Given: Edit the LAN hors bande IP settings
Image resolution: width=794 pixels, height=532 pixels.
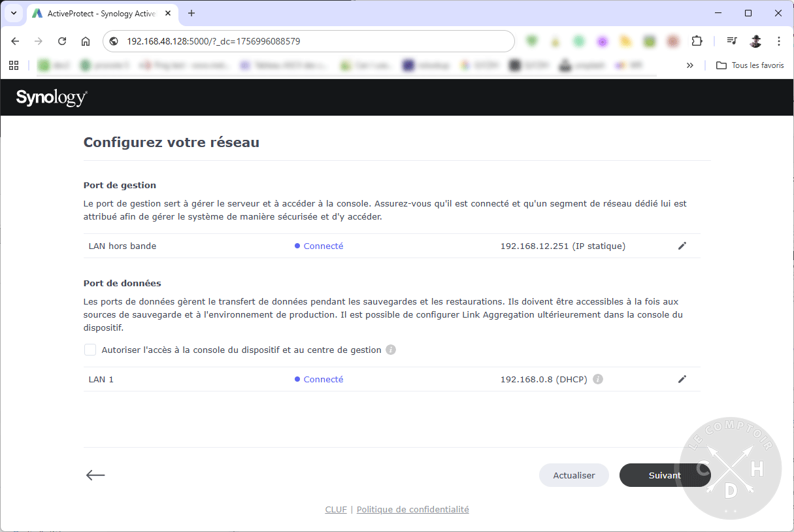Looking at the screenshot, I should click(682, 245).
